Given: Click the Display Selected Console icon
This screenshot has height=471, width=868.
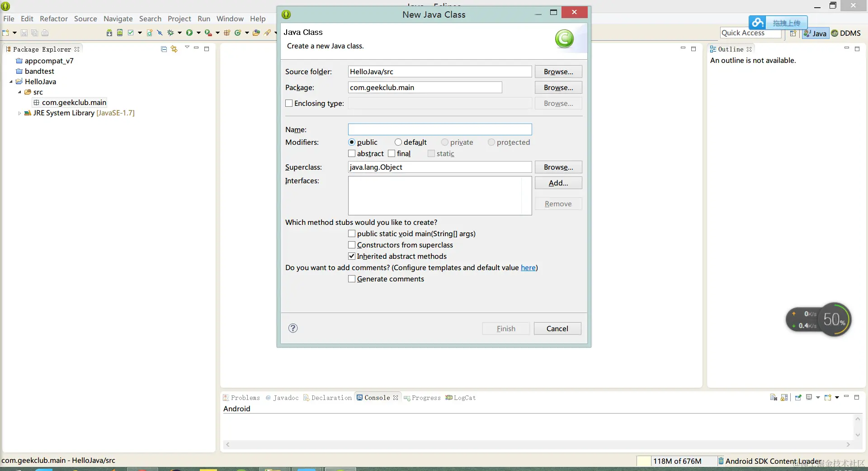Looking at the screenshot, I should click(809, 398).
